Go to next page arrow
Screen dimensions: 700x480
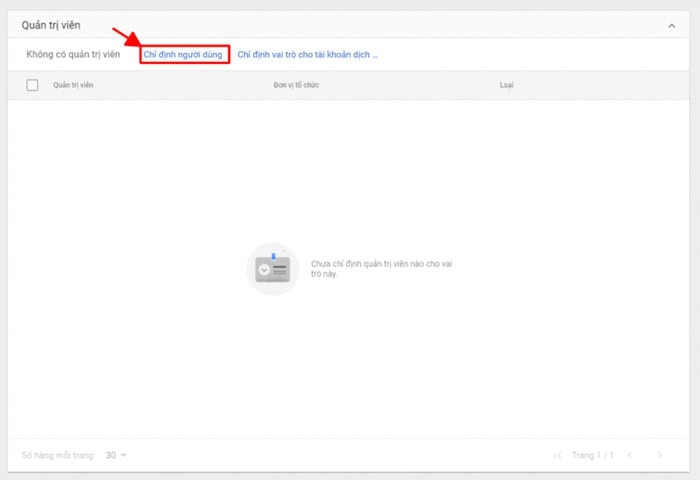click(660, 455)
